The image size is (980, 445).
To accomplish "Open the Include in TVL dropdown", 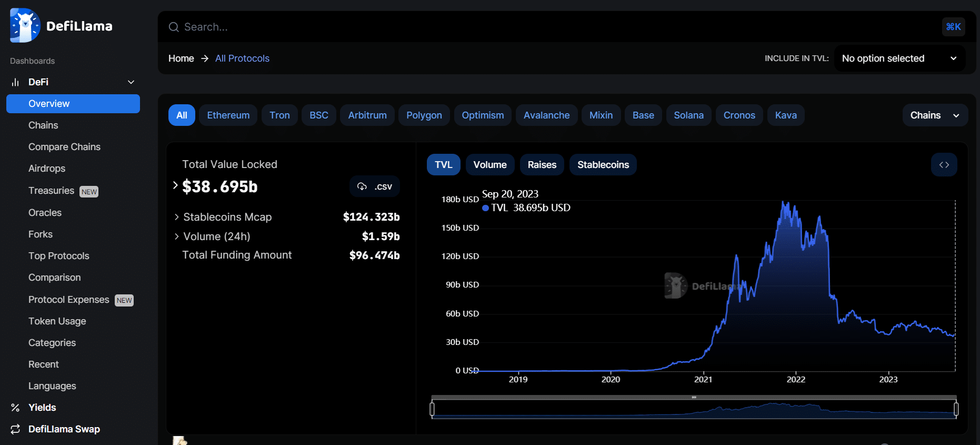I will [899, 58].
